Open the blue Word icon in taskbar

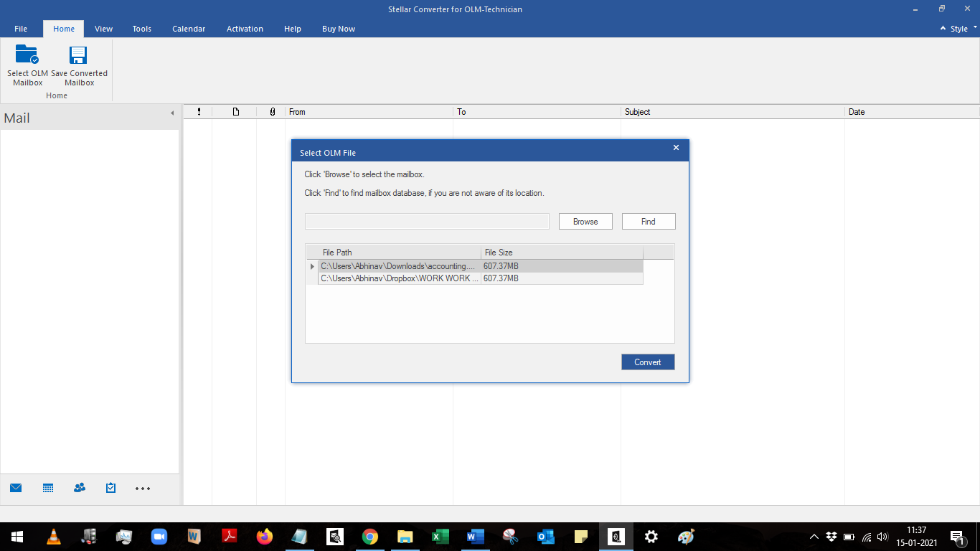point(475,536)
